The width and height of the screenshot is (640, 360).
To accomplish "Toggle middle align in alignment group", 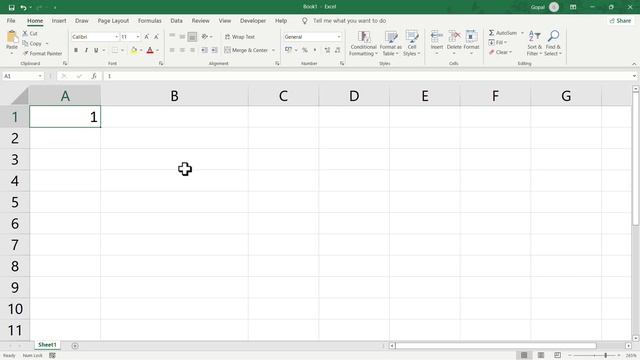I will 182,37.
